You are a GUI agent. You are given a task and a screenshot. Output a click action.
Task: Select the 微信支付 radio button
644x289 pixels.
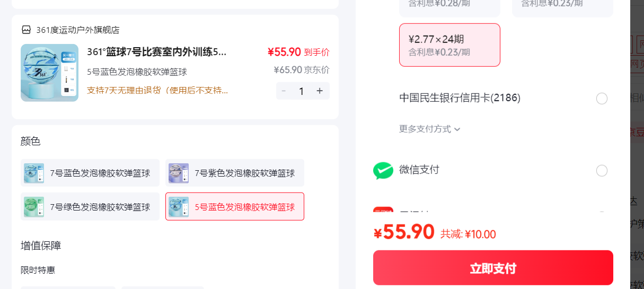[x=602, y=171]
